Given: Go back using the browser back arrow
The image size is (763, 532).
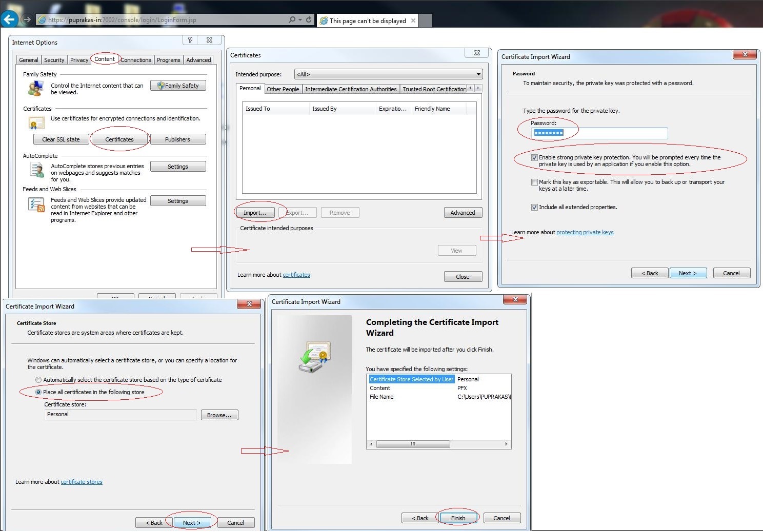Looking at the screenshot, I should click(9, 19).
